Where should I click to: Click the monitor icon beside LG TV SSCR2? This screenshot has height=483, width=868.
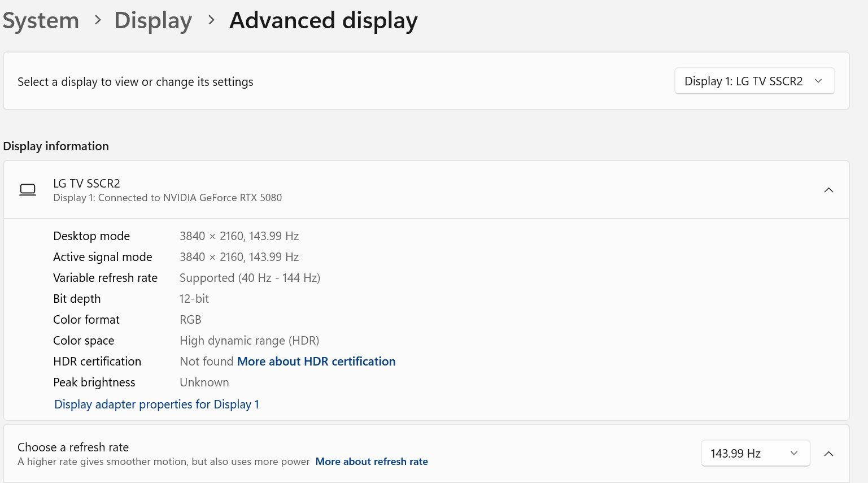coord(28,190)
